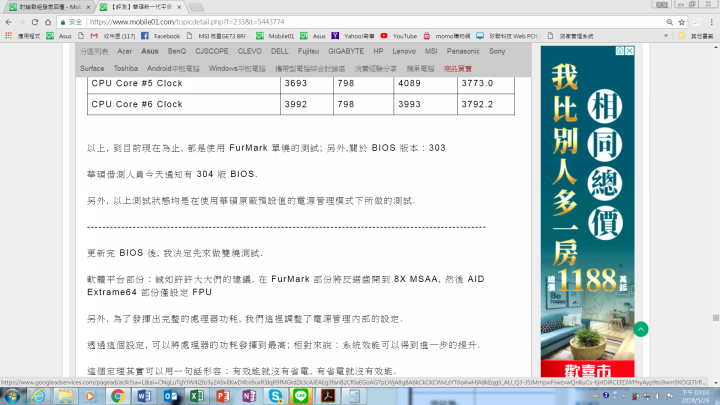Click the 'CPU Core #6 Clock' table cell
Image resolution: width=720 pixels, height=405 pixels.
click(184, 104)
